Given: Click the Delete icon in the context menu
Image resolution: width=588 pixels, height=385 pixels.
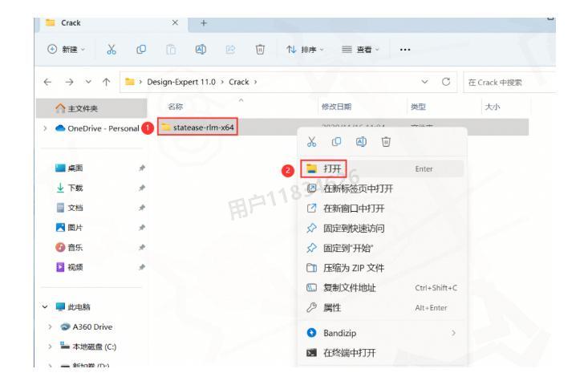Looking at the screenshot, I should click(x=386, y=142).
